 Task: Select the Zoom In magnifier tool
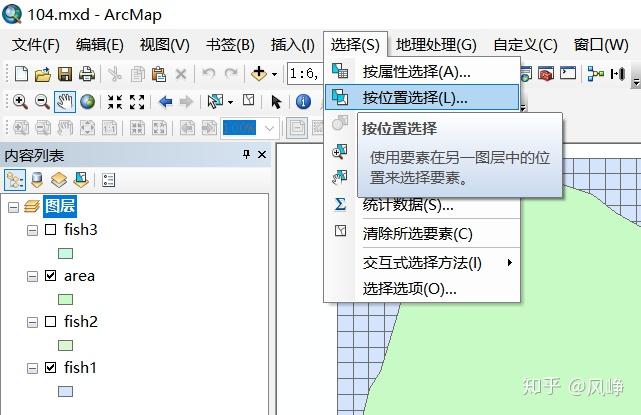coord(20,102)
